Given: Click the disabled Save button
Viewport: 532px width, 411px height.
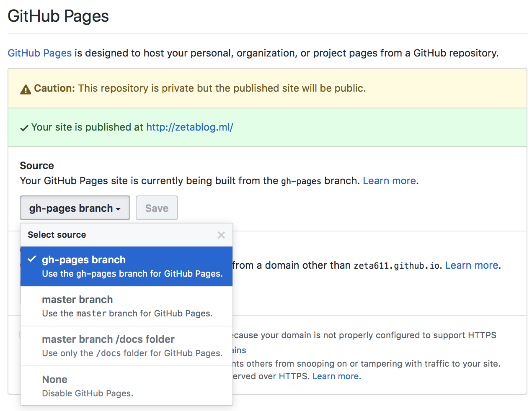Looking at the screenshot, I should [x=157, y=208].
